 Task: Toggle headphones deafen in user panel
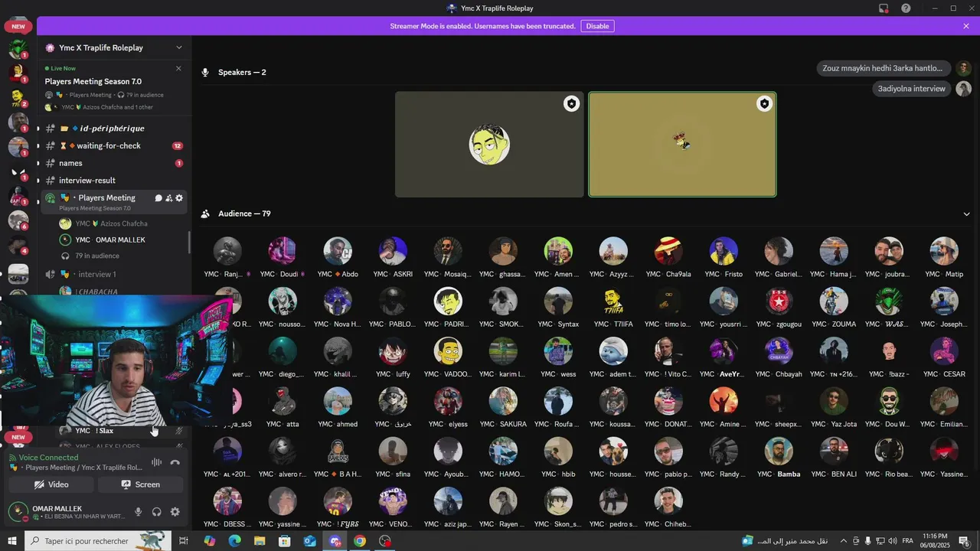click(x=156, y=512)
